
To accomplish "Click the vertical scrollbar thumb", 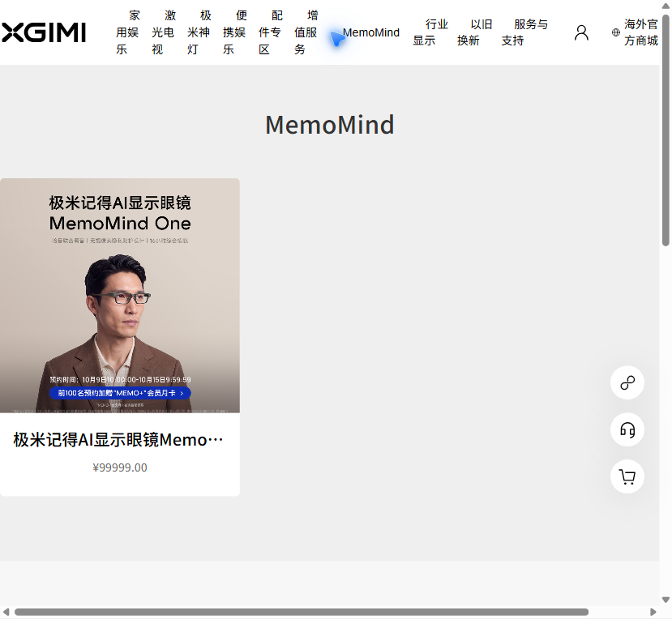I will tap(666, 130).
